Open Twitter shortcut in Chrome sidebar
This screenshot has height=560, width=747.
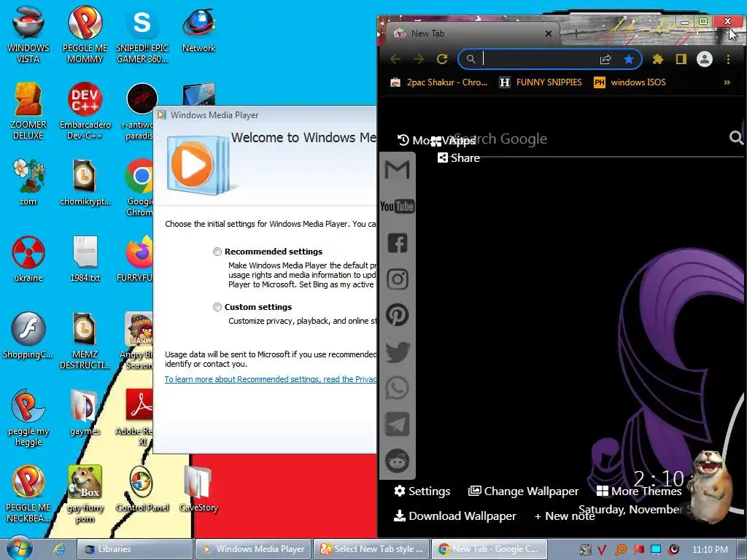click(398, 352)
